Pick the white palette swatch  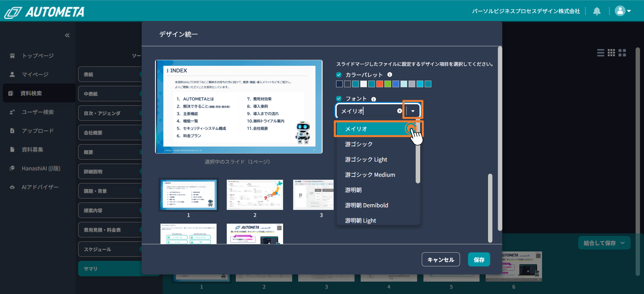(x=364, y=84)
